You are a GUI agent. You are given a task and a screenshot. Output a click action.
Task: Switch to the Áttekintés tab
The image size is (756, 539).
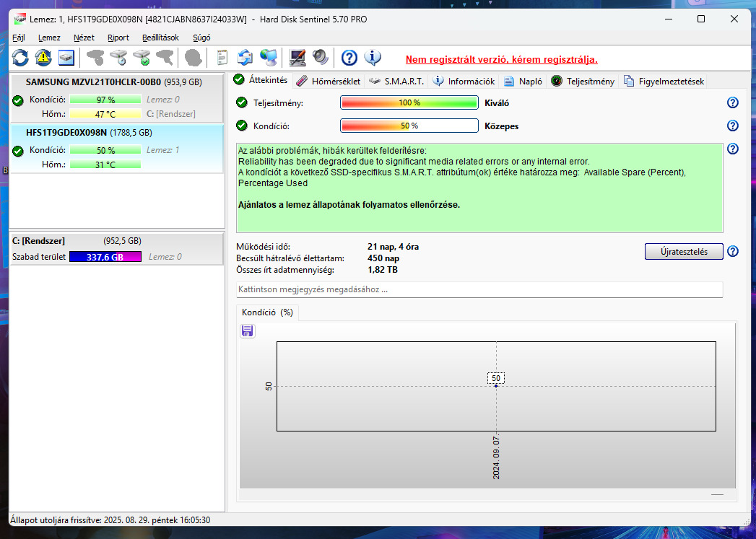coord(261,80)
